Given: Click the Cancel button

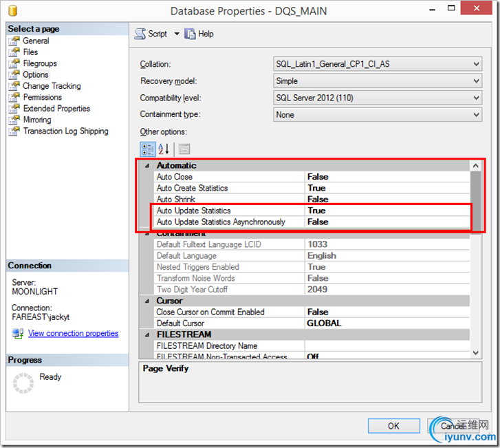Looking at the screenshot, I should tap(453, 426).
